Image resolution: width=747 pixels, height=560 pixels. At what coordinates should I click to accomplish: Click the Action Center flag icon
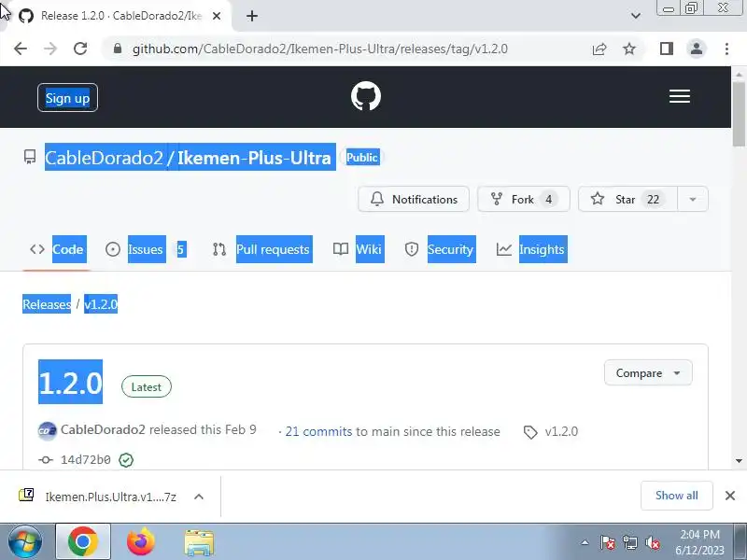point(608,542)
